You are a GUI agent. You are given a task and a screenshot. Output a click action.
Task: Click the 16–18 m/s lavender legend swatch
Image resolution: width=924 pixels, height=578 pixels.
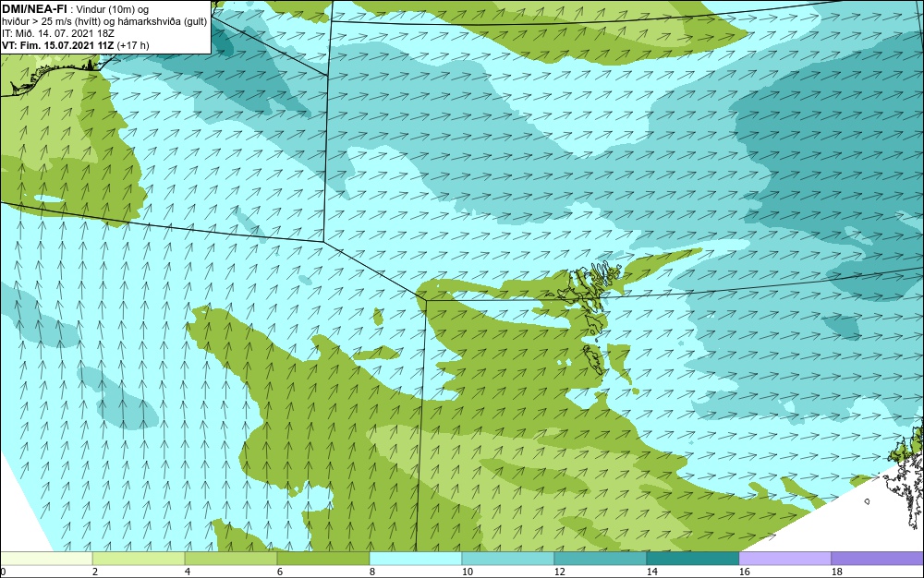coord(784,559)
